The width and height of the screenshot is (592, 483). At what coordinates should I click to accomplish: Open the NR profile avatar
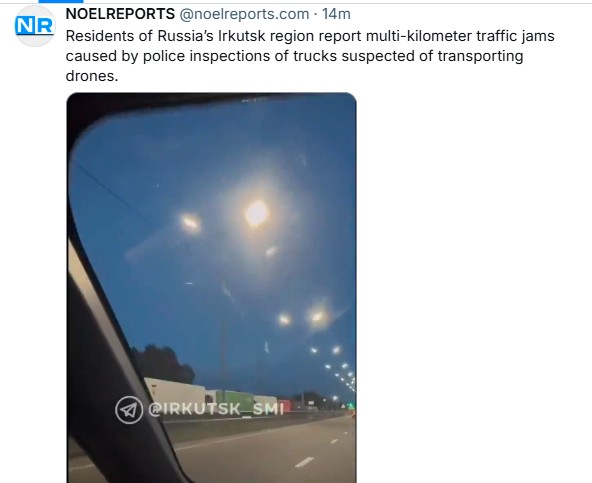[x=34, y=26]
